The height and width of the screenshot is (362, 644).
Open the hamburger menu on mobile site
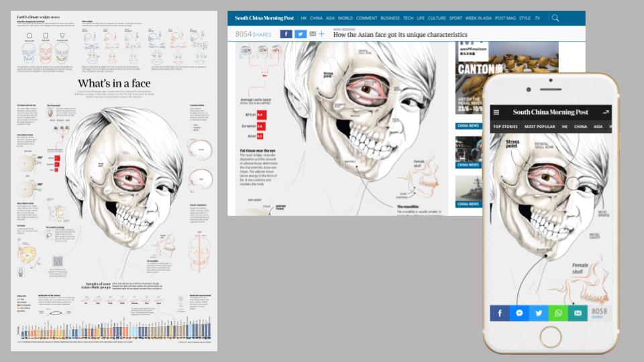coord(496,113)
